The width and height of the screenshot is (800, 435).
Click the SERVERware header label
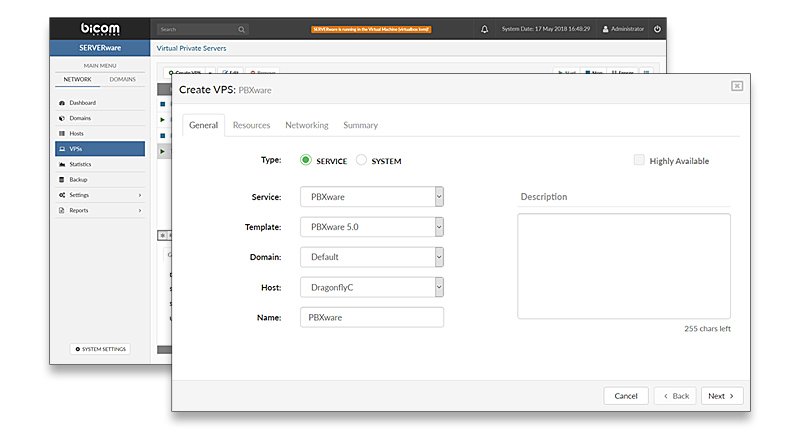point(100,48)
